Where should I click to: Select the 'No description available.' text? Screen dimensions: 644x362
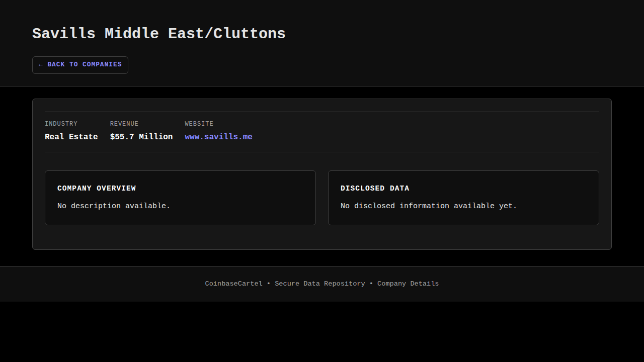[114, 206]
